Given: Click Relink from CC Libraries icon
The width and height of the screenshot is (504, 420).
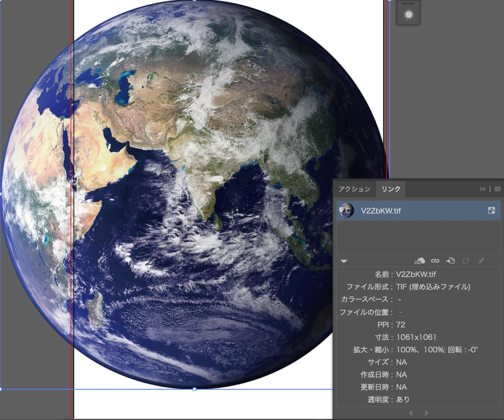Looking at the screenshot, I should [420, 261].
